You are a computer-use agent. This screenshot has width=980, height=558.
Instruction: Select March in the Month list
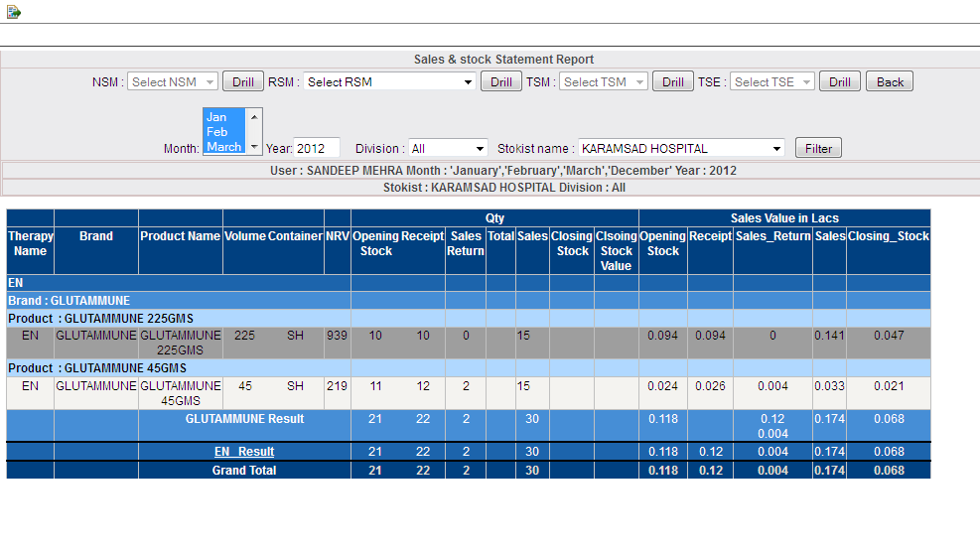224,147
